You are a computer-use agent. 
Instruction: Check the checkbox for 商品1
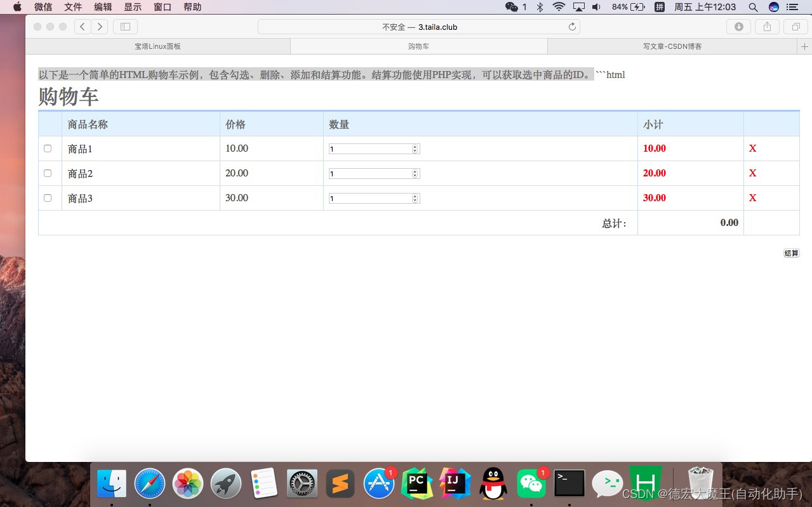(x=48, y=148)
